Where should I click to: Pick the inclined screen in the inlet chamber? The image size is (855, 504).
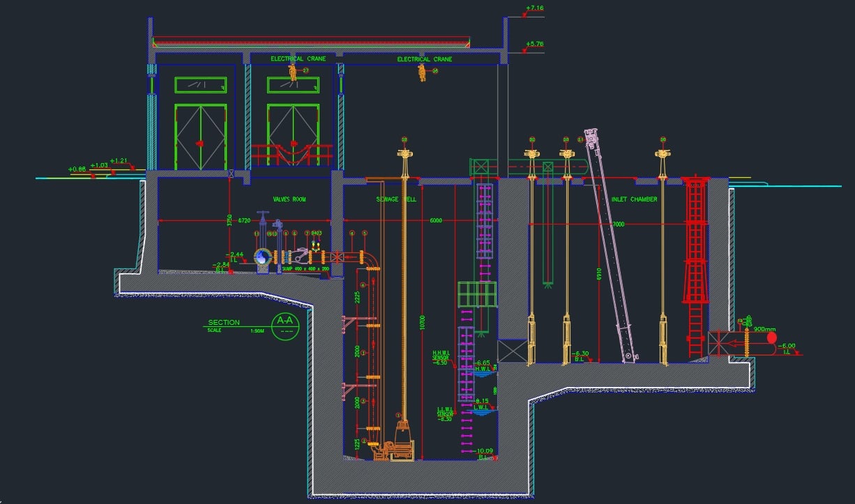[x=611, y=245]
